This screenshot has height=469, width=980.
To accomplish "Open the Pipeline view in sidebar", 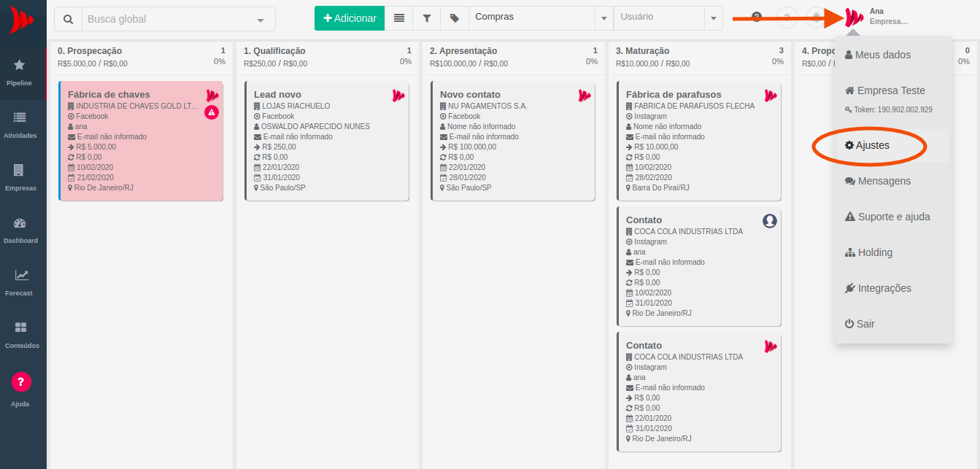I will [x=20, y=71].
